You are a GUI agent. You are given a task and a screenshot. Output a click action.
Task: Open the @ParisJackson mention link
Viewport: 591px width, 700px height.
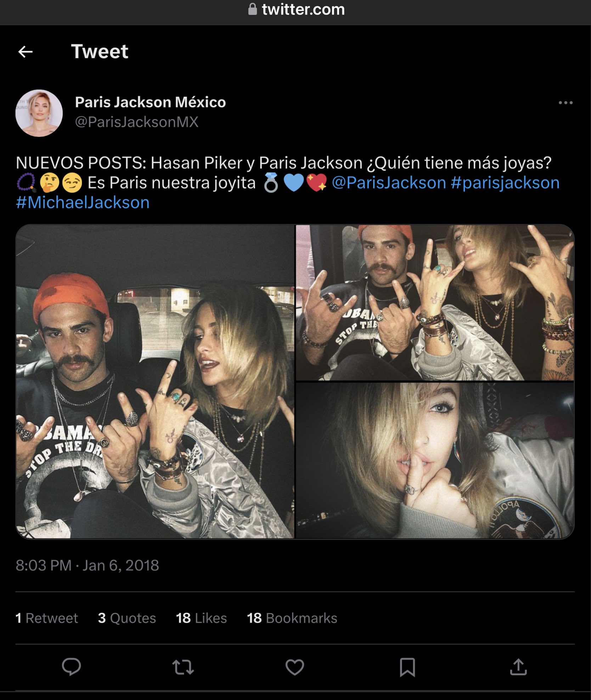point(389,183)
